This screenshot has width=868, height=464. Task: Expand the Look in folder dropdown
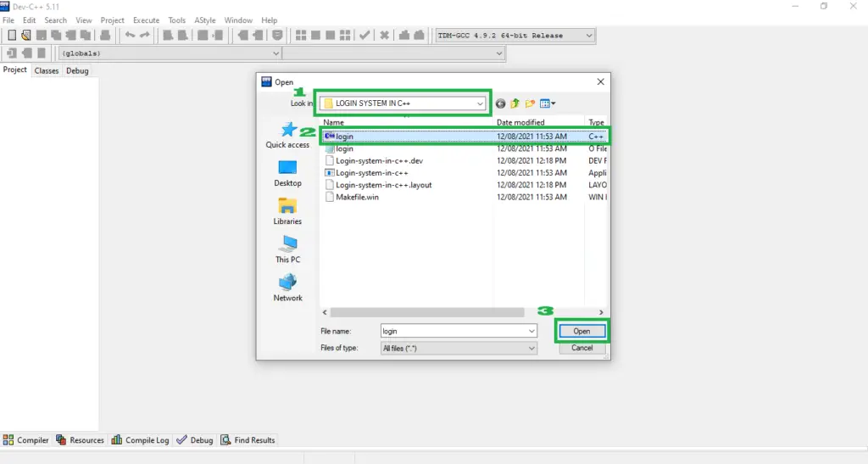point(481,103)
